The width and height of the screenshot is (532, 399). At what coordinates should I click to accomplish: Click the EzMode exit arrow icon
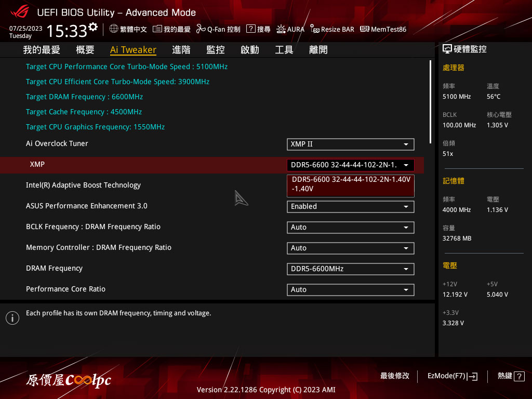point(473,376)
